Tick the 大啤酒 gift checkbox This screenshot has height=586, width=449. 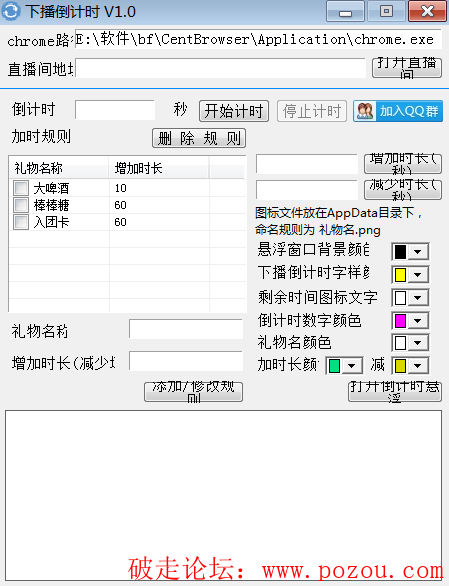click(x=21, y=188)
